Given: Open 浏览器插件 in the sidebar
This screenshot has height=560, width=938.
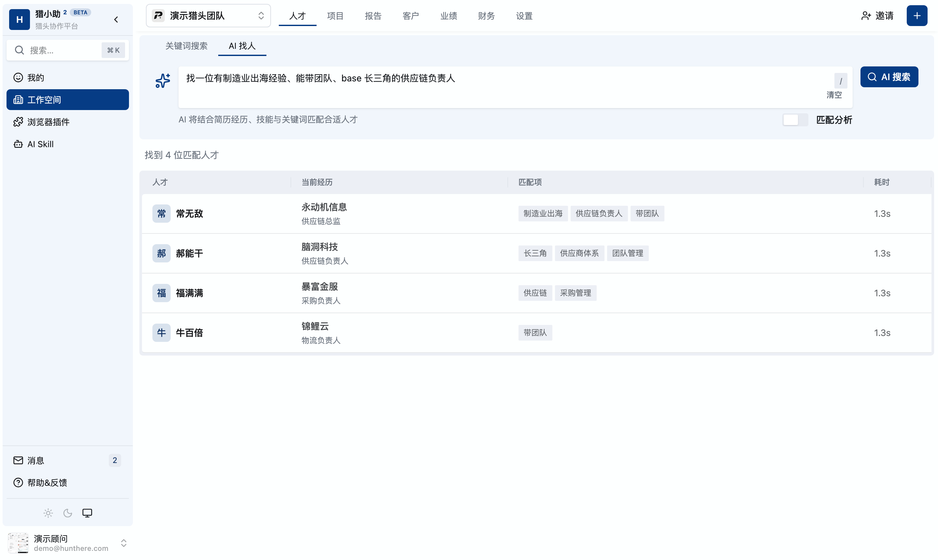Looking at the screenshot, I should click(67, 122).
